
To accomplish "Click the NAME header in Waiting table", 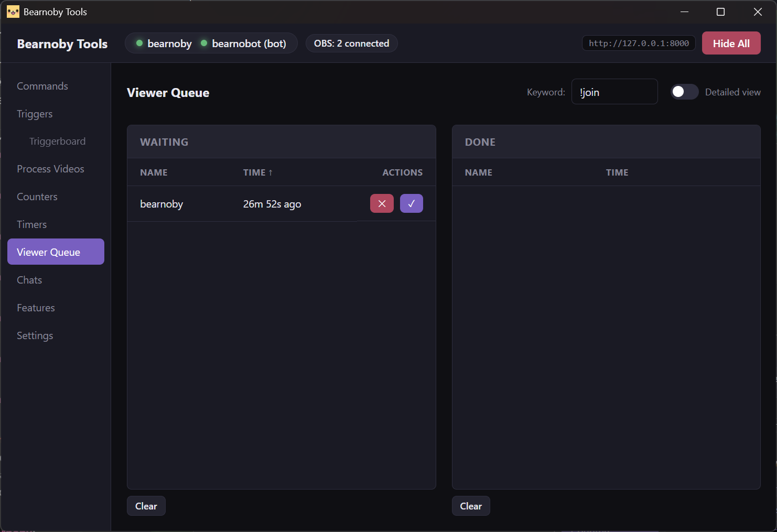I will [x=154, y=172].
